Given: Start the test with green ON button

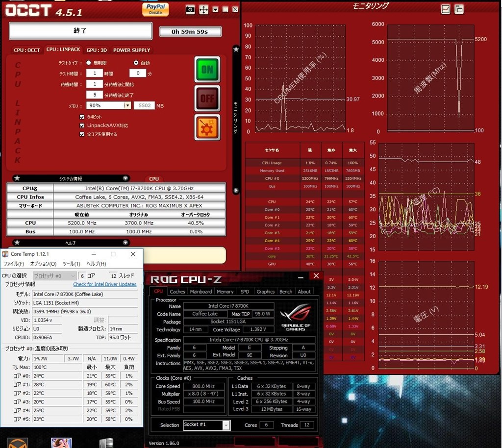Looking at the screenshot, I should click(x=207, y=70).
